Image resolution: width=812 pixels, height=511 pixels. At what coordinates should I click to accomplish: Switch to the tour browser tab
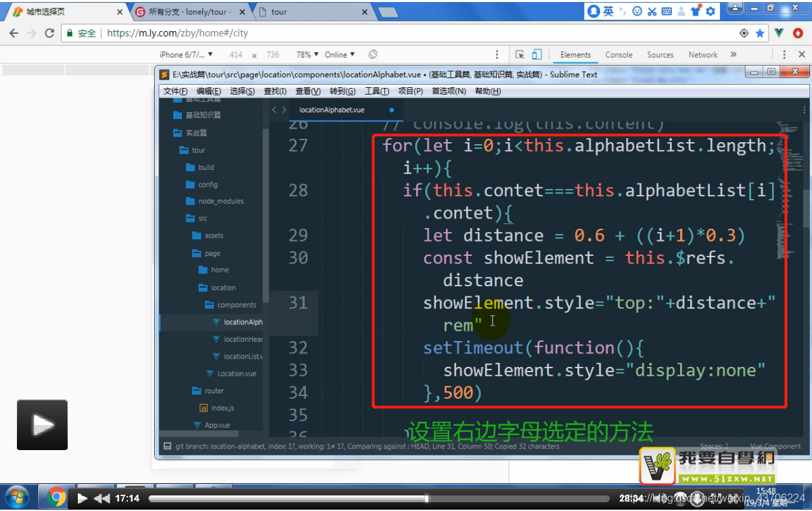click(313, 12)
